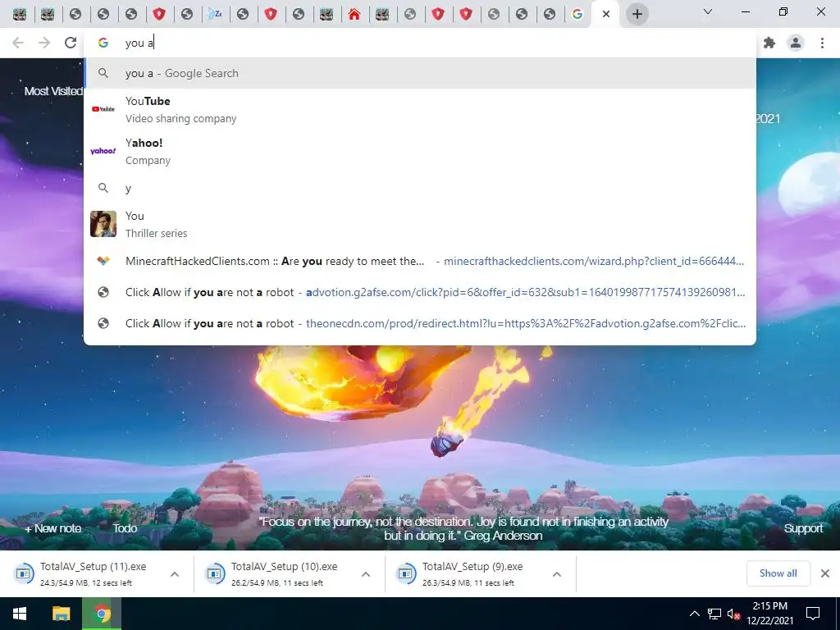Click the Most Visited link
The width and height of the screenshot is (840, 630).
(53, 91)
